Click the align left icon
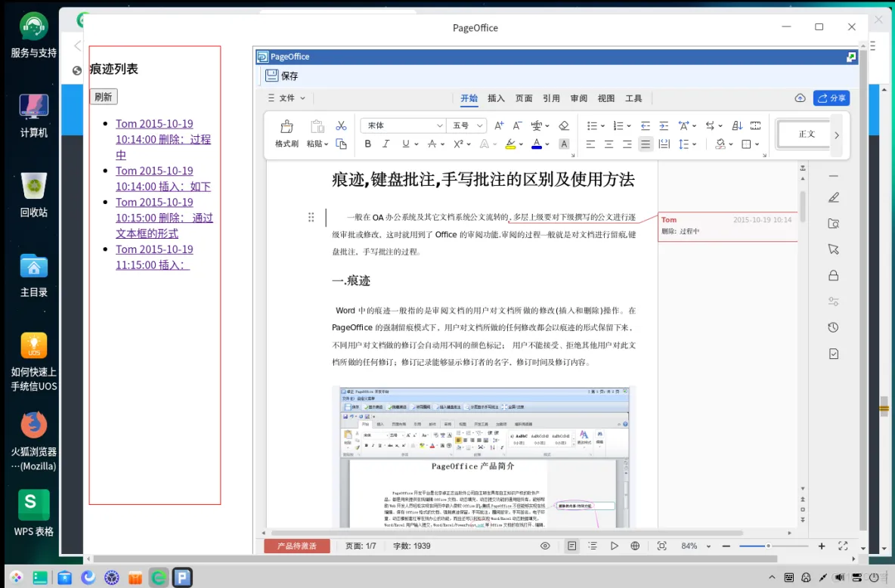Image resolution: width=895 pixels, height=588 pixels. pos(591,144)
